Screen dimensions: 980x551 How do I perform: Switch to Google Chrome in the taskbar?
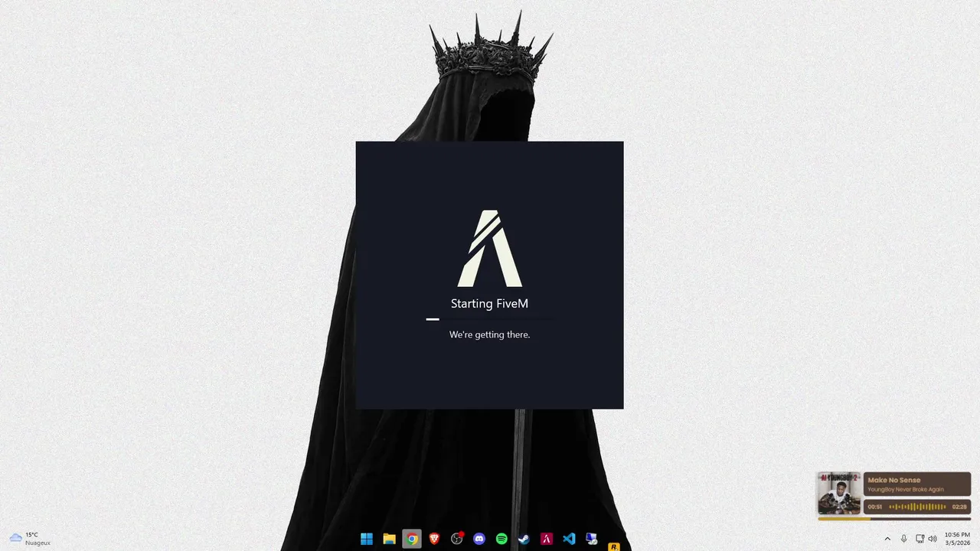[x=412, y=539]
